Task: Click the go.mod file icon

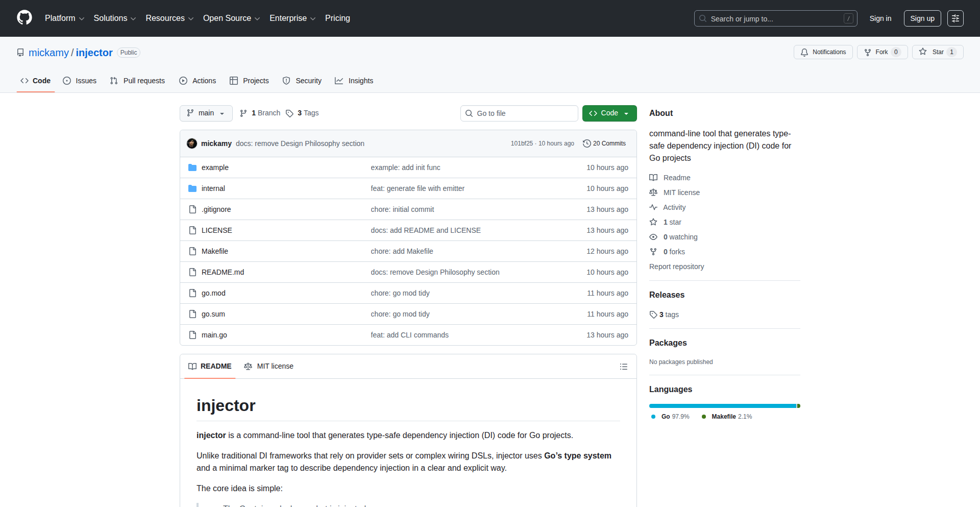Action: [192, 293]
